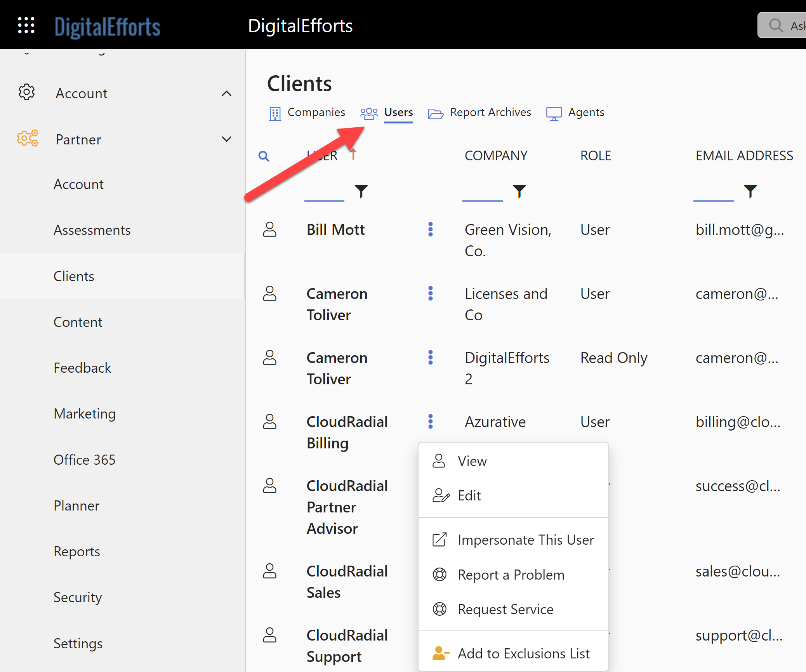Open the three-dot menu for Cameron Toliver, DigitalEfforts 2
The image size is (806, 672).
tap(430, 358)
